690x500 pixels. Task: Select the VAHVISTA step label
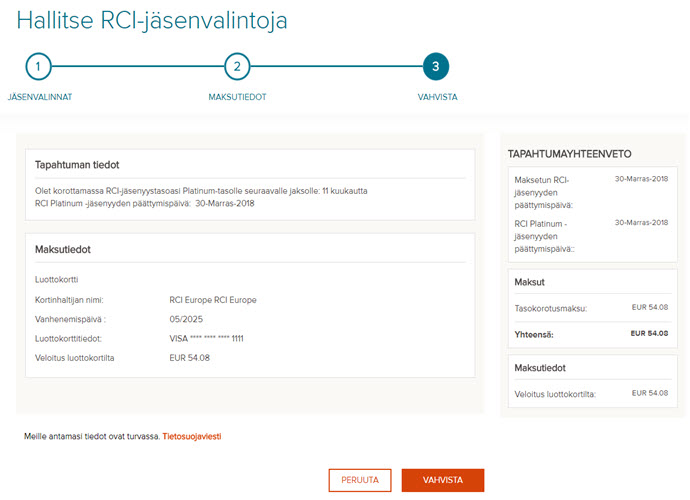pos(437,97)
